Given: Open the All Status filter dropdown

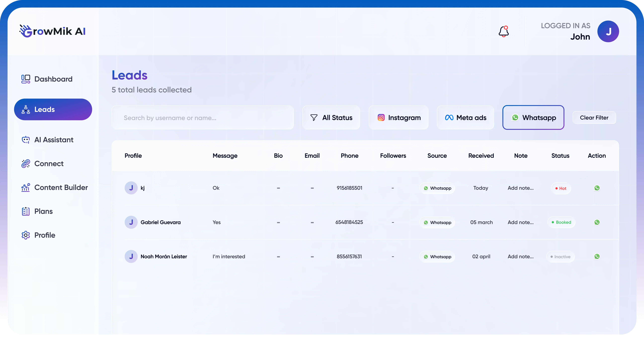Looking at the screenshot, I should click(x=331, y=118).
